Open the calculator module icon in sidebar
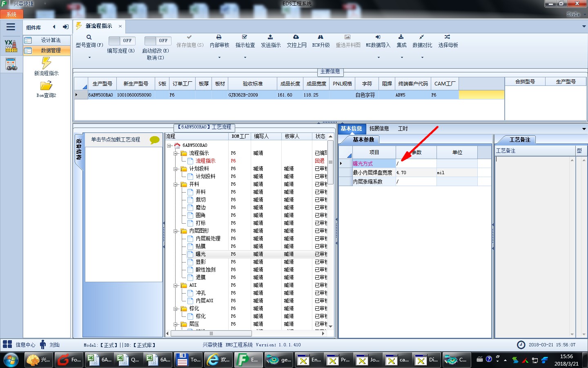Viewport: 588px width, 368px height. 11,64
